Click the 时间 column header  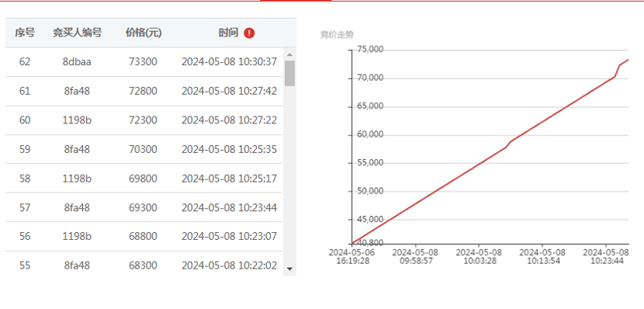228,33
